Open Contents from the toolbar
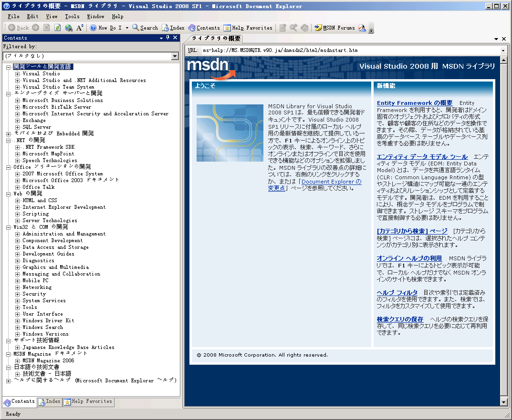The width and height of the screenshot is (512, 420). tap(204, 28)
